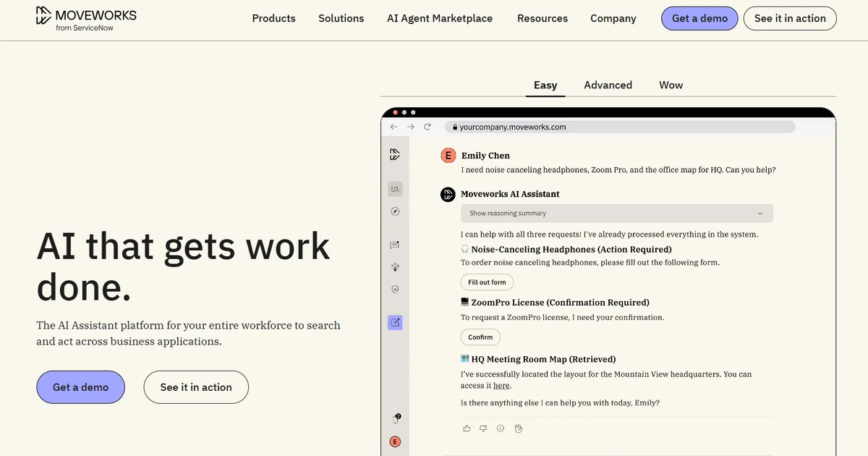
Task: Click 'ZoomPro License (Confirmation Required)' heading
Action: (561, 302)
